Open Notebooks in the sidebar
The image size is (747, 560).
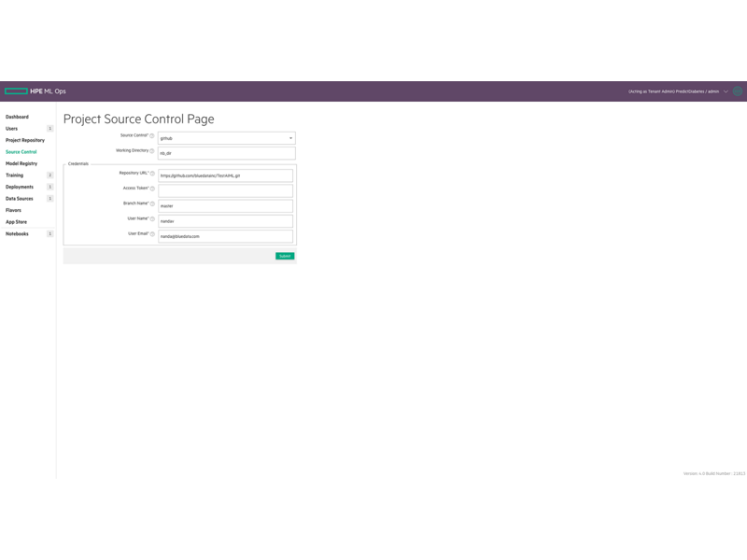pos(17,234)
